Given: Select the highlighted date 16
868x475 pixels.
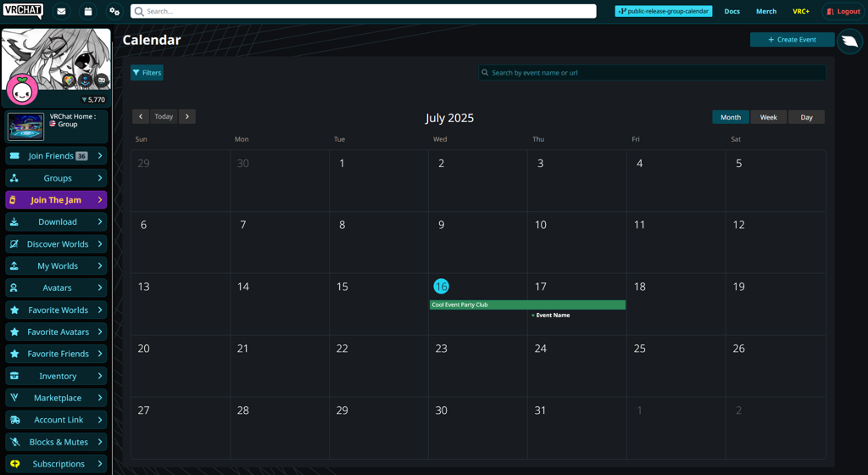Looking at the screenshot, I should point(441,286).
